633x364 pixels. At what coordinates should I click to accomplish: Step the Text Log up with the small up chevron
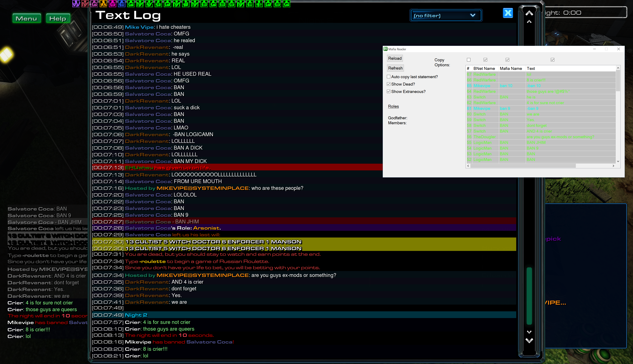(x=529, y=22)
